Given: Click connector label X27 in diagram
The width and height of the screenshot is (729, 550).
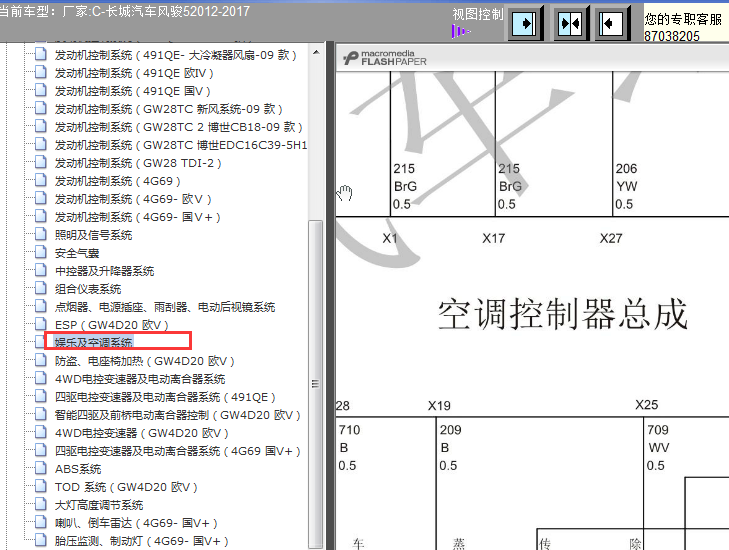Looking at the screenshot, I should (x=610, y=239).
